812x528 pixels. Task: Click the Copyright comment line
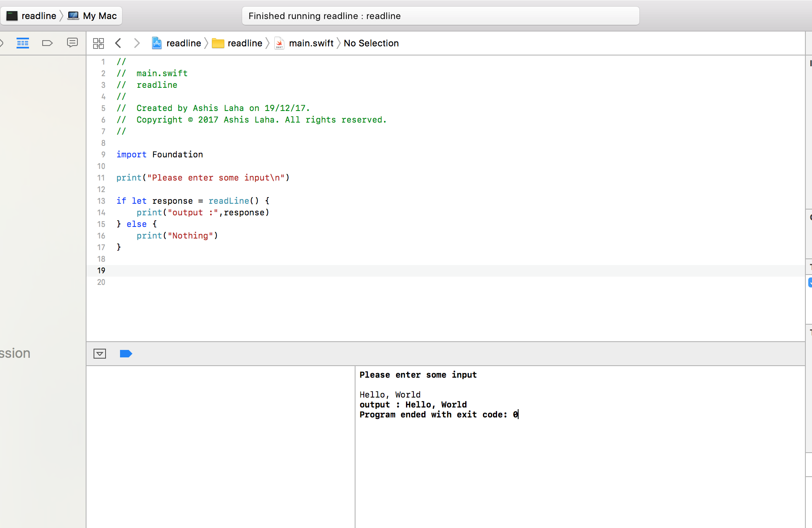pos(252,120)
